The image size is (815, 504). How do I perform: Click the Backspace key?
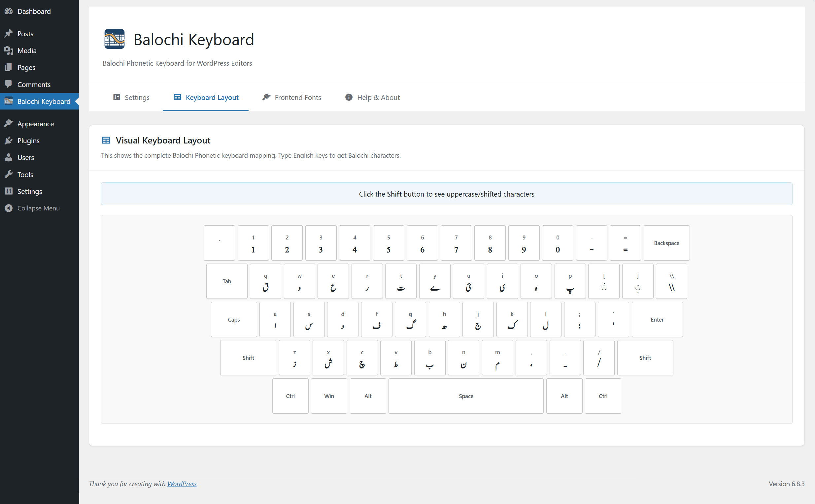point(666,243)
